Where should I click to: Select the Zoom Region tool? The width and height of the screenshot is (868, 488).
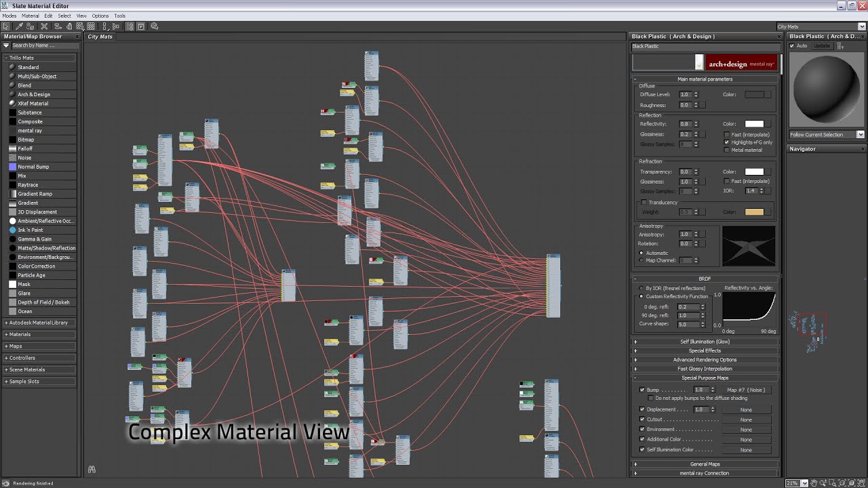coord(831,483)
